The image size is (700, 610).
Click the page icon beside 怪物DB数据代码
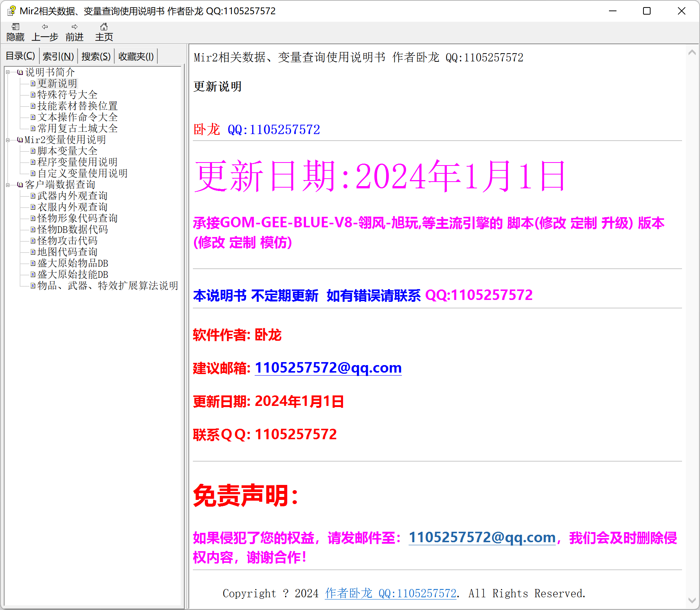pyautogui.click(x=33, y=230)
